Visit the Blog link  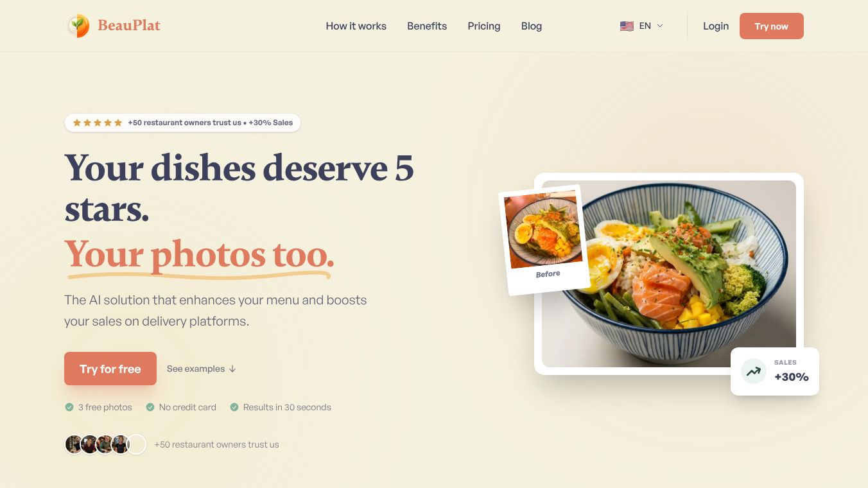point(532,26)
